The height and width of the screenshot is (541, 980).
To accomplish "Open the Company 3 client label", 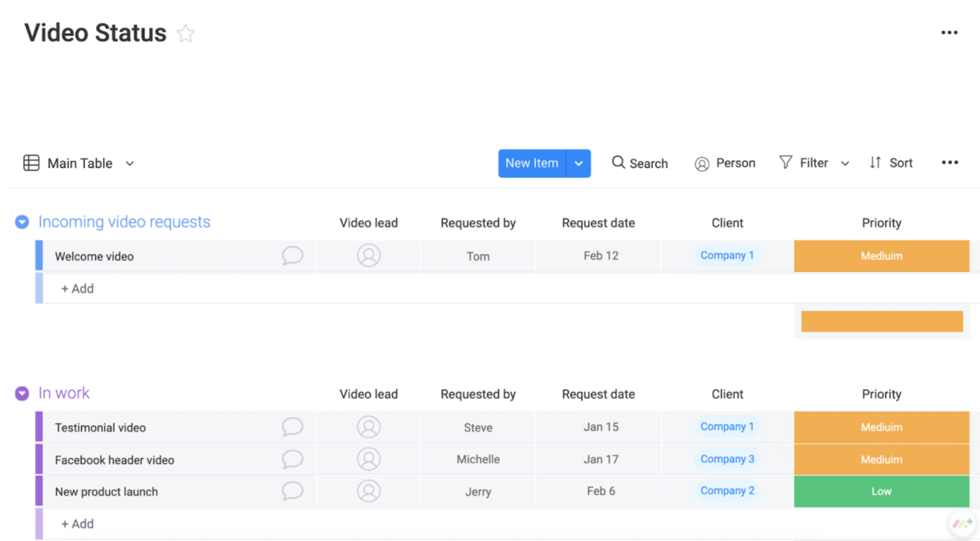I will (x=727, y=459).
